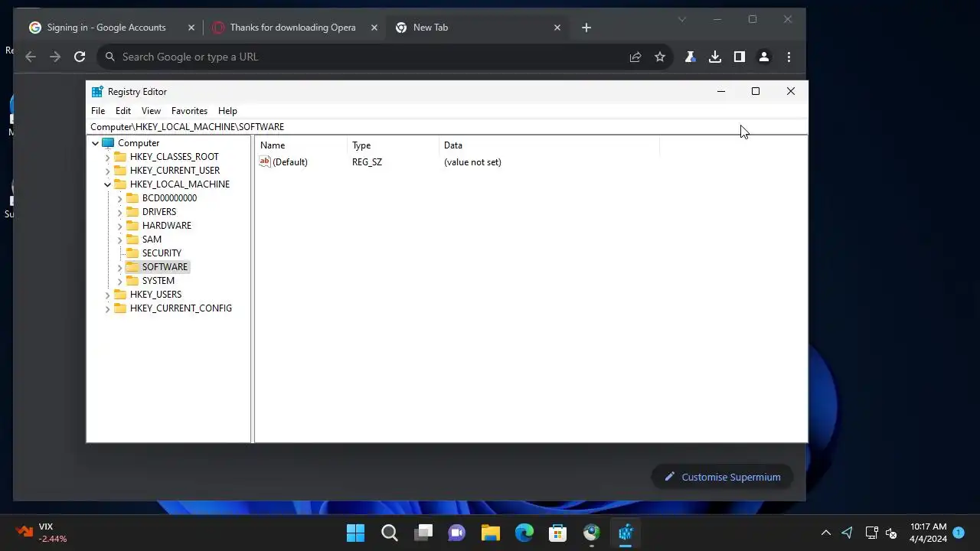
Task: Toggle the browser side panel icon
Action: (740, 57)
